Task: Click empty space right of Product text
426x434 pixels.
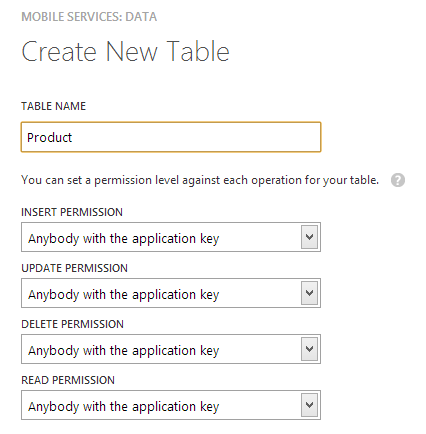Action: tap(197, 137)
